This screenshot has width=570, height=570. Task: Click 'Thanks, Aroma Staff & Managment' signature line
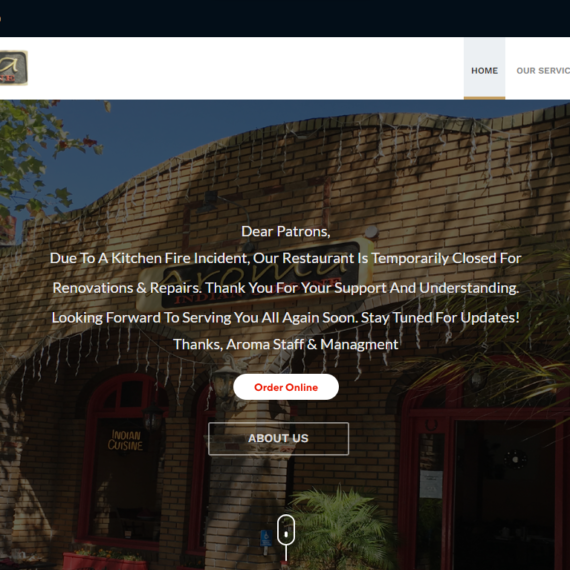286,344
